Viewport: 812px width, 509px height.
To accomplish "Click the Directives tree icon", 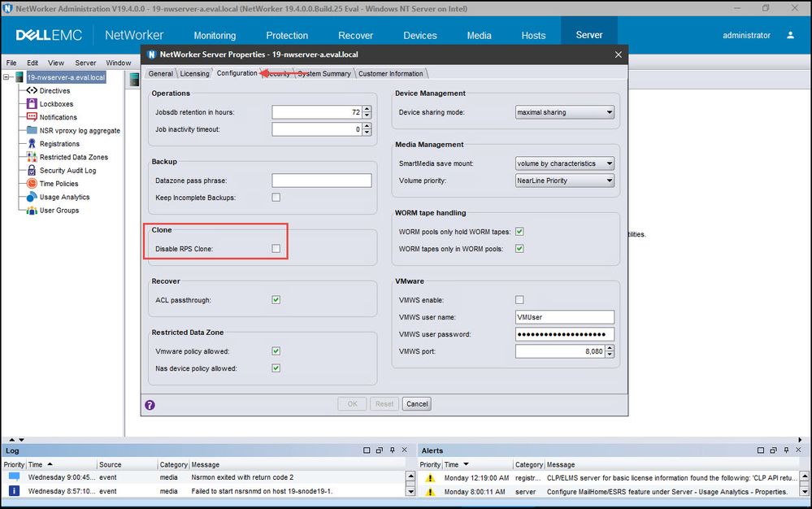I will tap(32, 90).
